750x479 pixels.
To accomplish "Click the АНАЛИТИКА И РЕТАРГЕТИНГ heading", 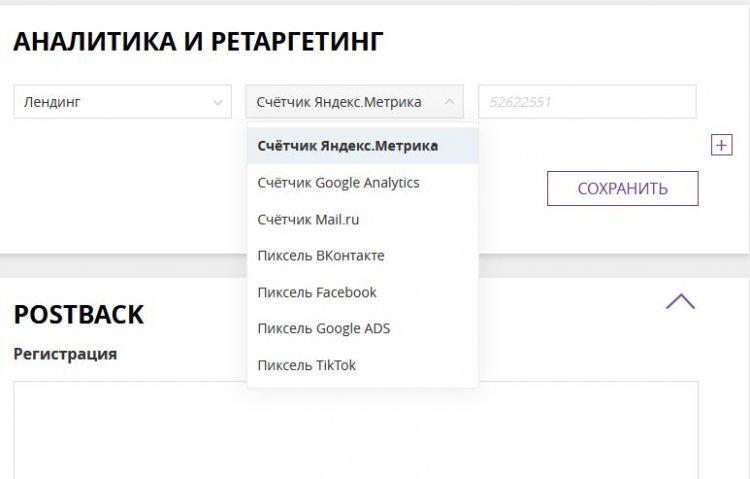I will (x=198, y=41).
